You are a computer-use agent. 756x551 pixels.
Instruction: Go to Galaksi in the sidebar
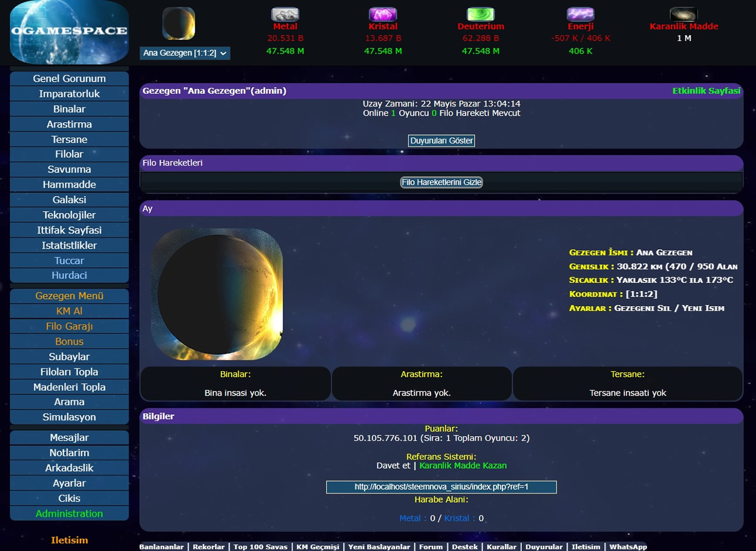pyautogui.click(x=69, y=200)
